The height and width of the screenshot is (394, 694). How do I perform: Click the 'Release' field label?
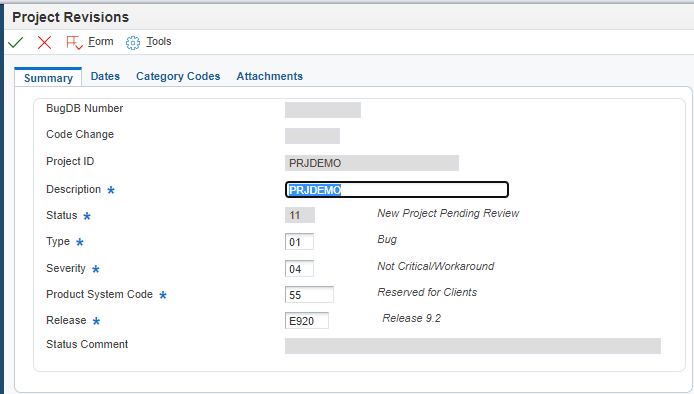66,320
